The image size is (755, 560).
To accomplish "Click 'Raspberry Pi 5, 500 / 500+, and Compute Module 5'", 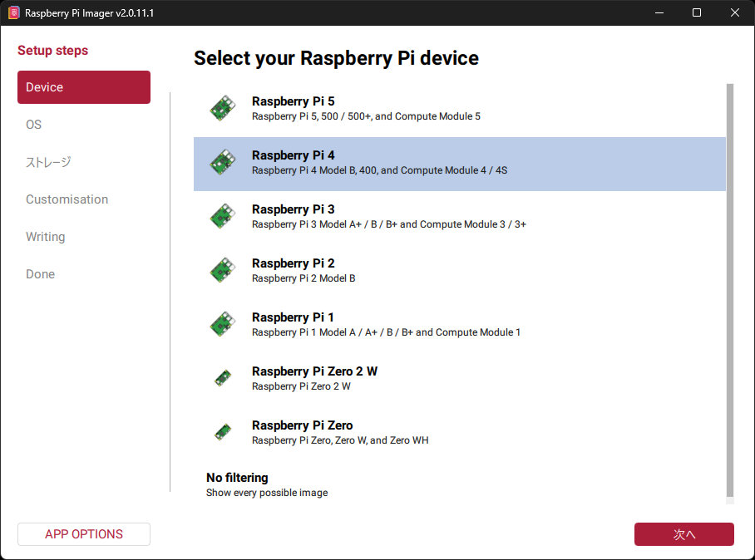I will 366,116.
